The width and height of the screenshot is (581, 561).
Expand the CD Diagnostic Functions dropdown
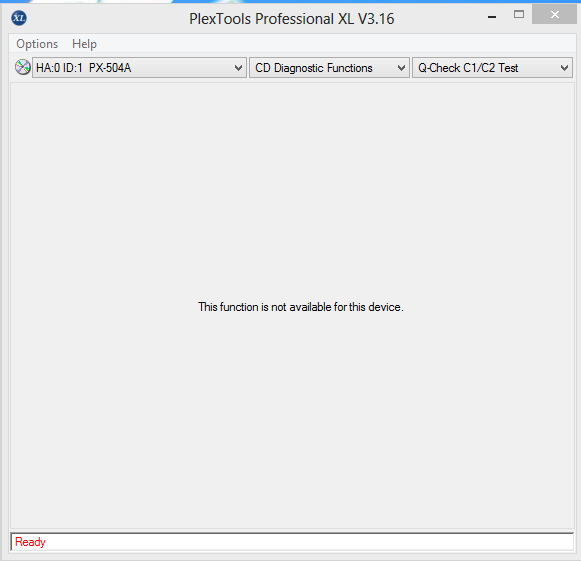pos(329,67)
